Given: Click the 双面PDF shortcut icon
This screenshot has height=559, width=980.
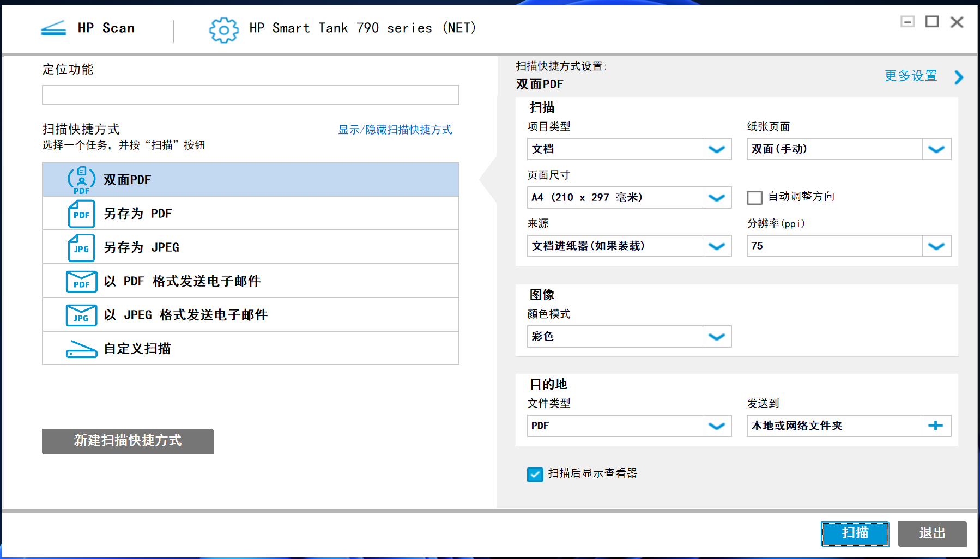Looking at the screenshot, I should [x=81, y=179].
